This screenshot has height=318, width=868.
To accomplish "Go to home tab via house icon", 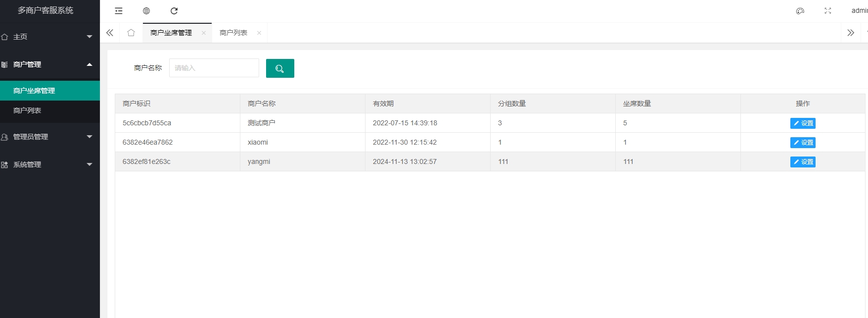I will click(131, 33).
